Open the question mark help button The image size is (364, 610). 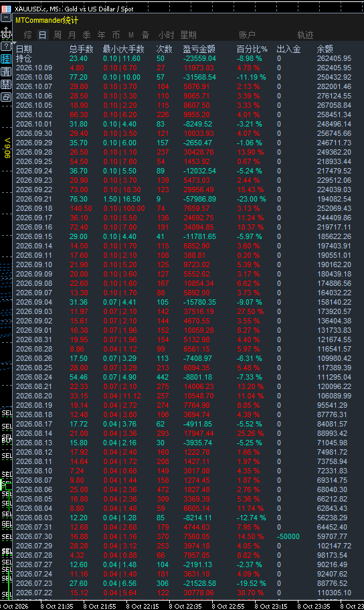6,46
